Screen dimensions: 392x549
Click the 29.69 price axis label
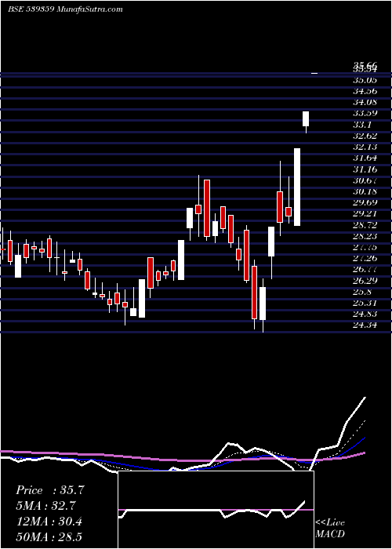pos(365,203)
